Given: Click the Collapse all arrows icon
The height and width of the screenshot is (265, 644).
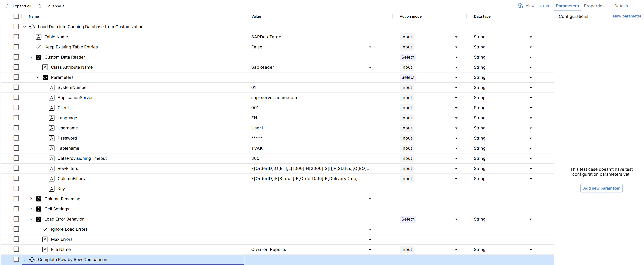Looking at the screenshot, I should pos(40,6).
